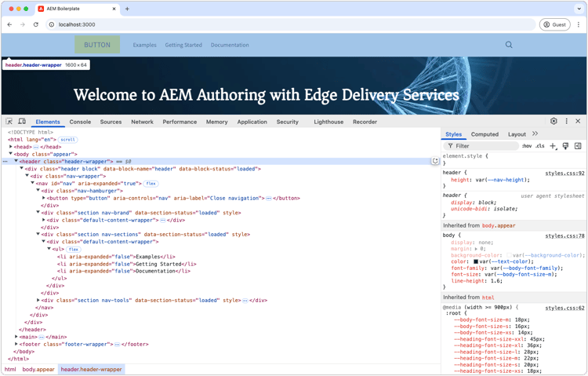Select body.appear in the breadcrumb bar
This screenshot has width=588, height=376.
pyautogui.click(x=38, y=369)
